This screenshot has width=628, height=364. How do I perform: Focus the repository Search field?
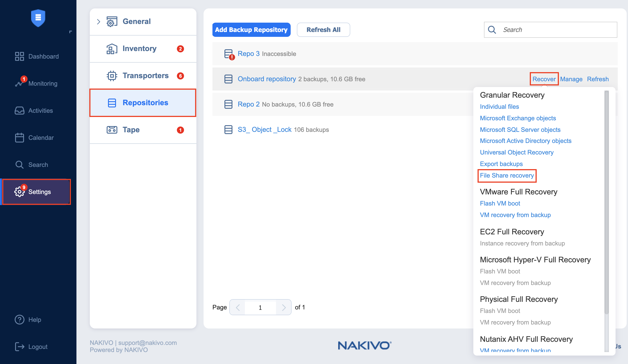coord(550,30)
